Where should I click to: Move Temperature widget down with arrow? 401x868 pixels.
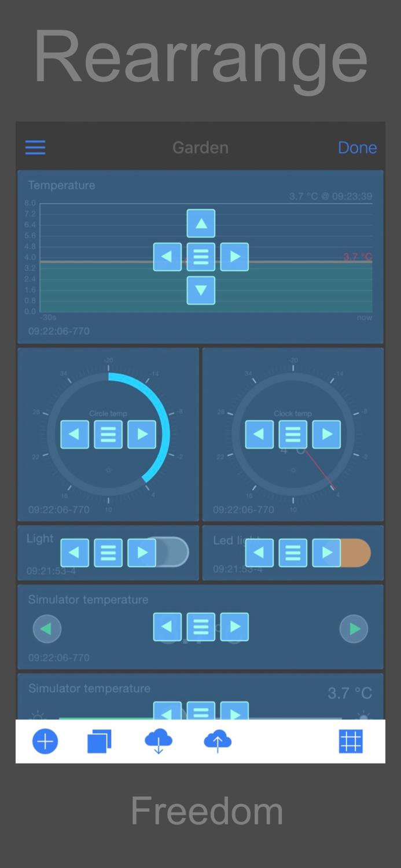tap(201, 290)
